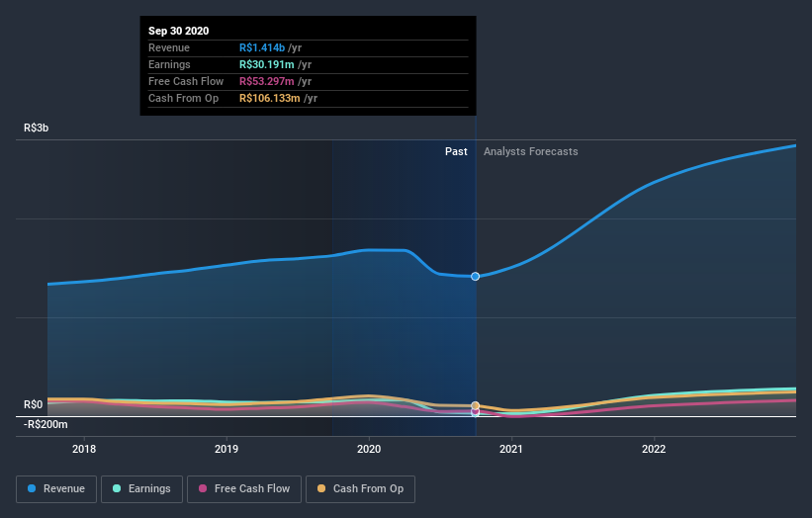Click the 2019 x-axis label
This screenshot has height=518, width=812.
pyautogui.click(x=226, y=449)
